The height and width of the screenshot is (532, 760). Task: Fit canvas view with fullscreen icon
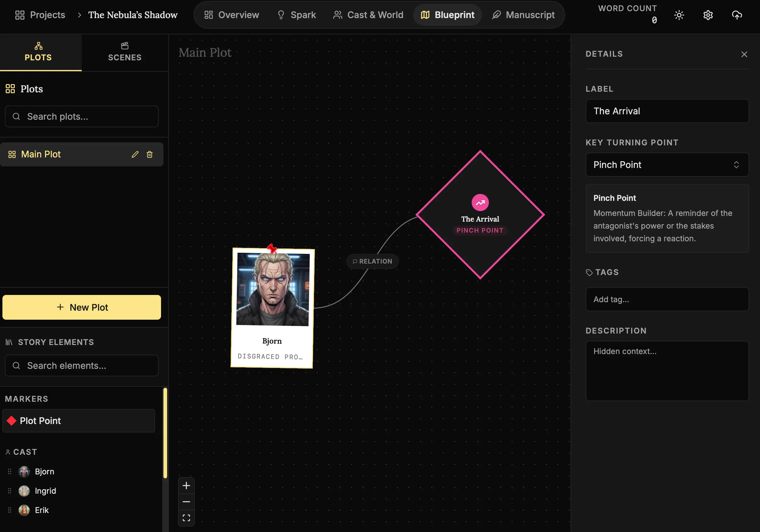pyautogui.click(x=186, y=518)
